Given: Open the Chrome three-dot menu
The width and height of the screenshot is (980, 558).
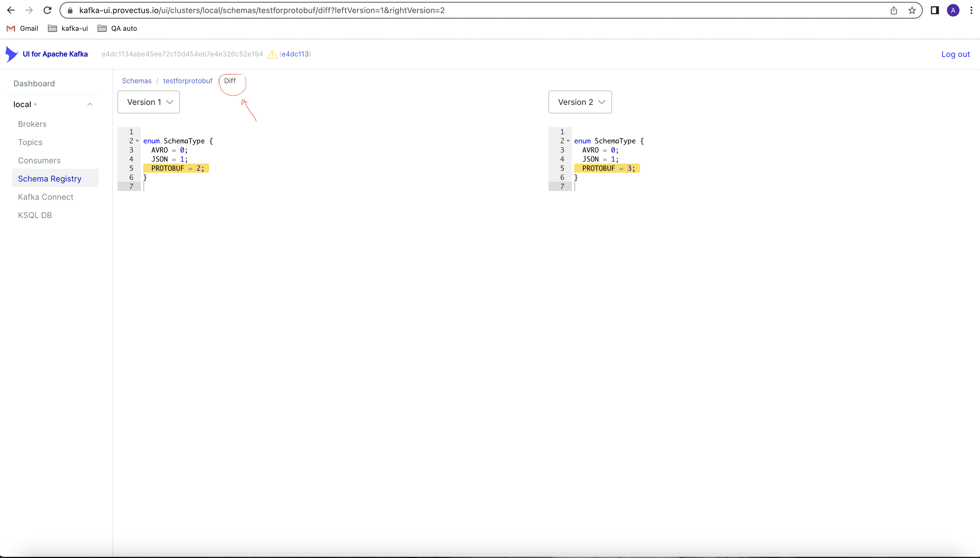Looking at the screenshot, I should 971,10.
